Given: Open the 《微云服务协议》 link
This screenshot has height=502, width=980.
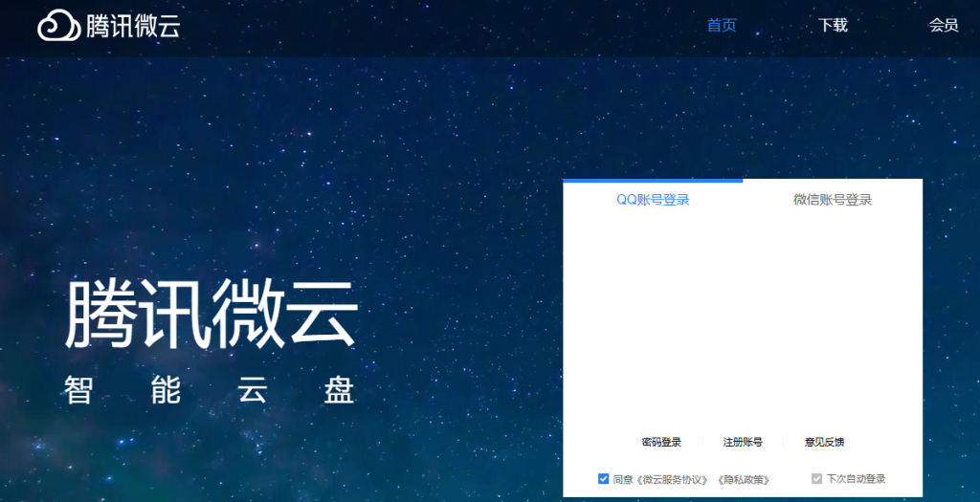Looking at the screenshot, I should point(672,479).
